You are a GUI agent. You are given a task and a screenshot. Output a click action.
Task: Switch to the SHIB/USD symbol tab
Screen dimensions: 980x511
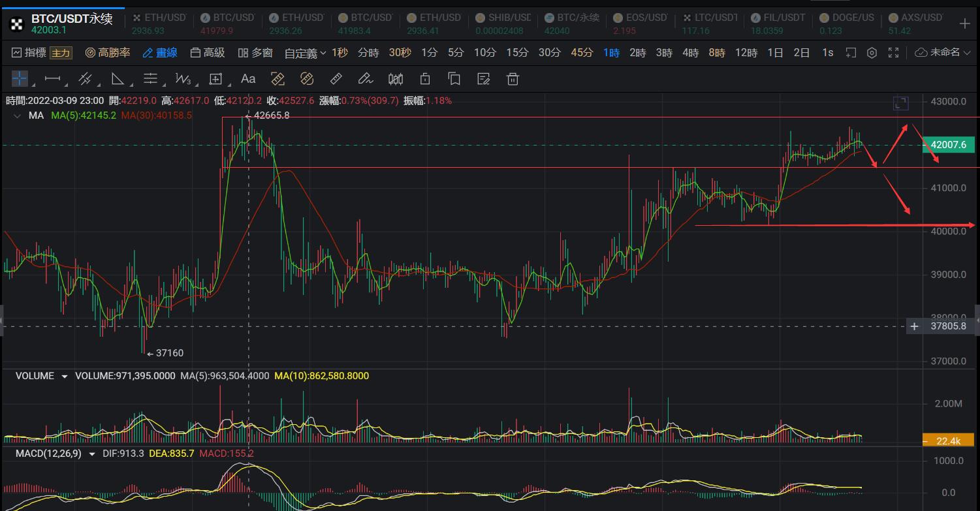[x=503, y=23]
